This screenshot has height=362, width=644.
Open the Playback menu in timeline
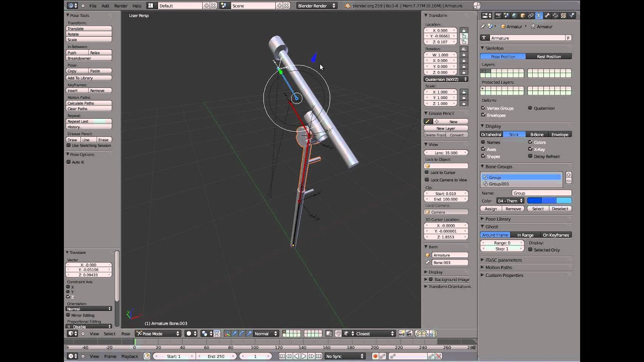pos(129,356)
